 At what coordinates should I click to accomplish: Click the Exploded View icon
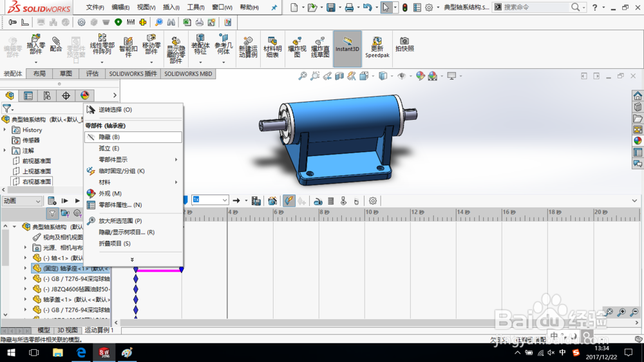coord(297,47)
